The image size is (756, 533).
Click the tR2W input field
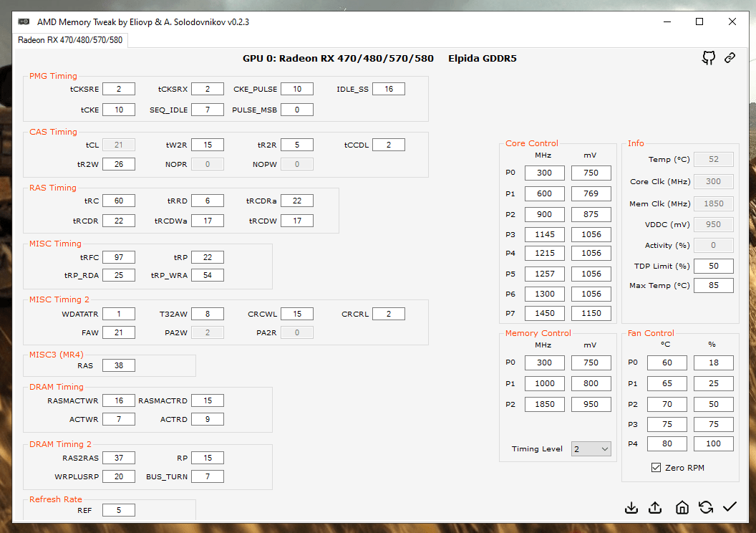[x=119, y=164]
